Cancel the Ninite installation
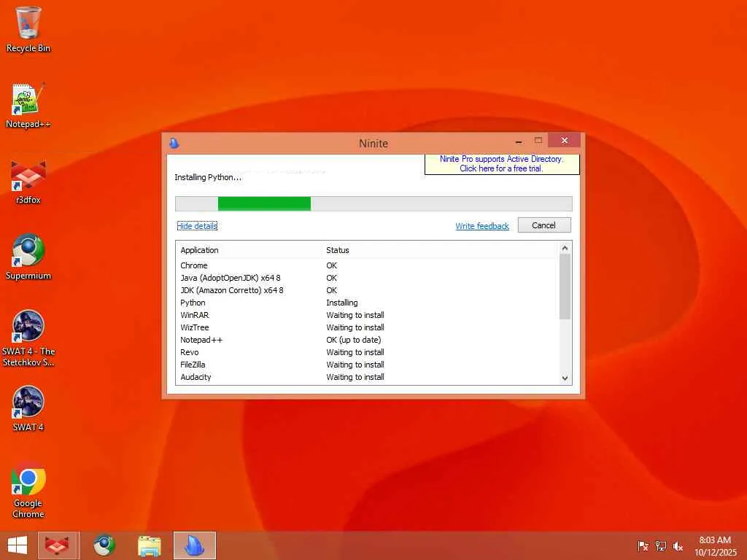Screen dimensions: 747x560 pos(544,225)
